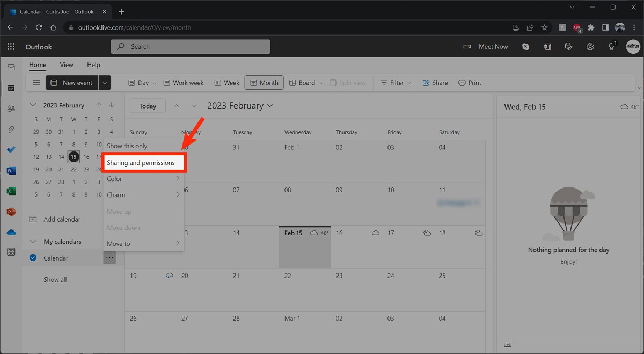644x354 pixels.
Task: Open the account profile picture in Outlook
Action: [633, 47]
